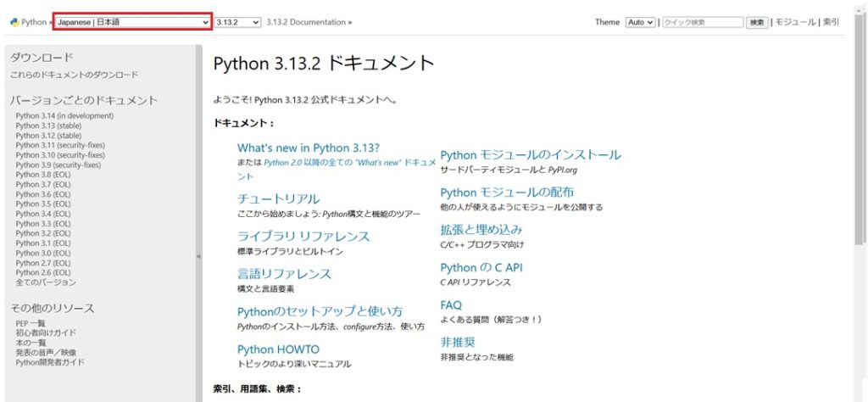
Task: Open Python 3.14 (in development) docs
Action: (64, 115)
